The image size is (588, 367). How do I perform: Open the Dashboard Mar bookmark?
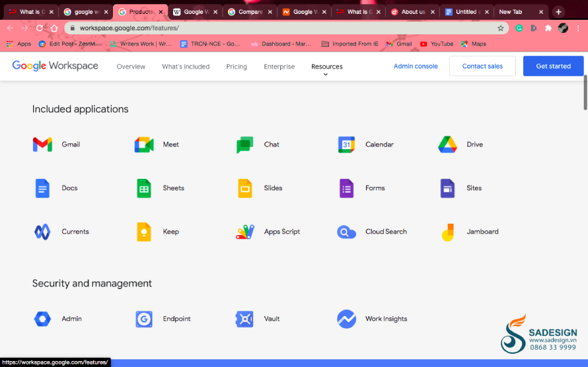tap(281, 44)
